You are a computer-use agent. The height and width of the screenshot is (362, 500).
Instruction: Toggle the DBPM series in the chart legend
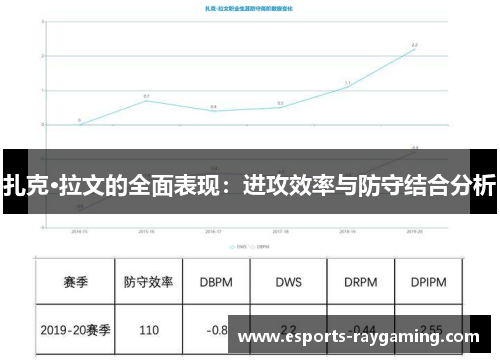260,247
